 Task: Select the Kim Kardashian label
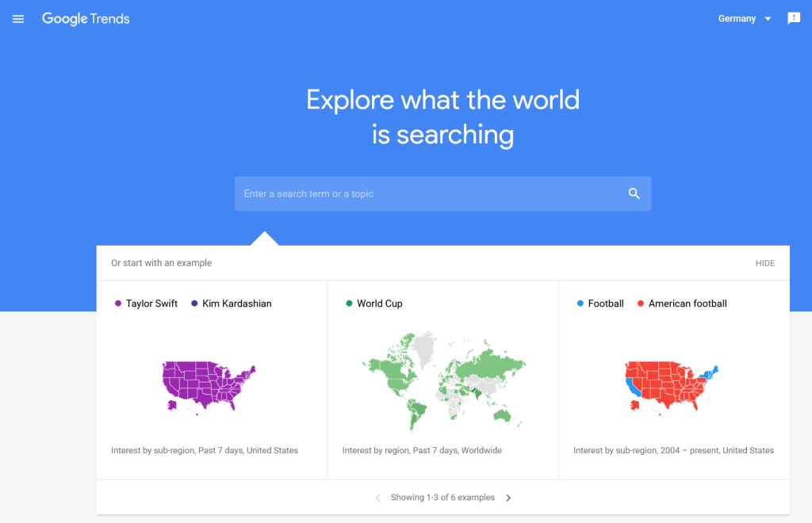point(236,303)
